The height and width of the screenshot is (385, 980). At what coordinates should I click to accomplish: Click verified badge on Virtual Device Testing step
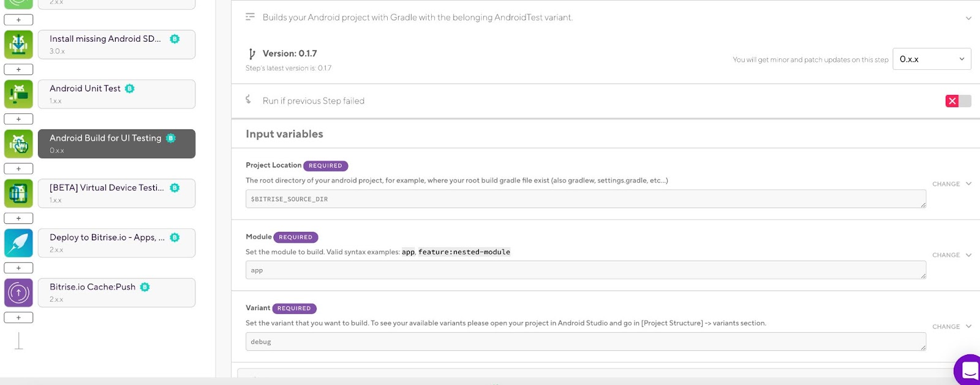coord(175,188)
